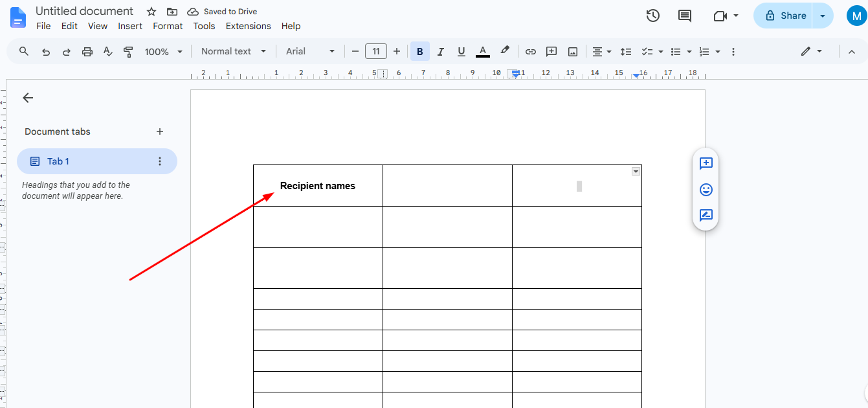Open table cell dropdown arrow
Screen dimensions: 868x408
636,171
